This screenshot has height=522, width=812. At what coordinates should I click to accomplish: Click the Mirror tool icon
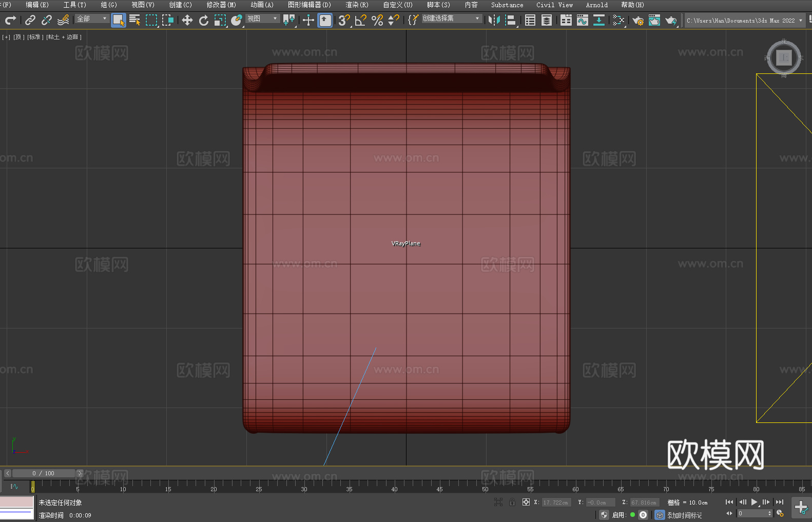[x=494, y=20]
